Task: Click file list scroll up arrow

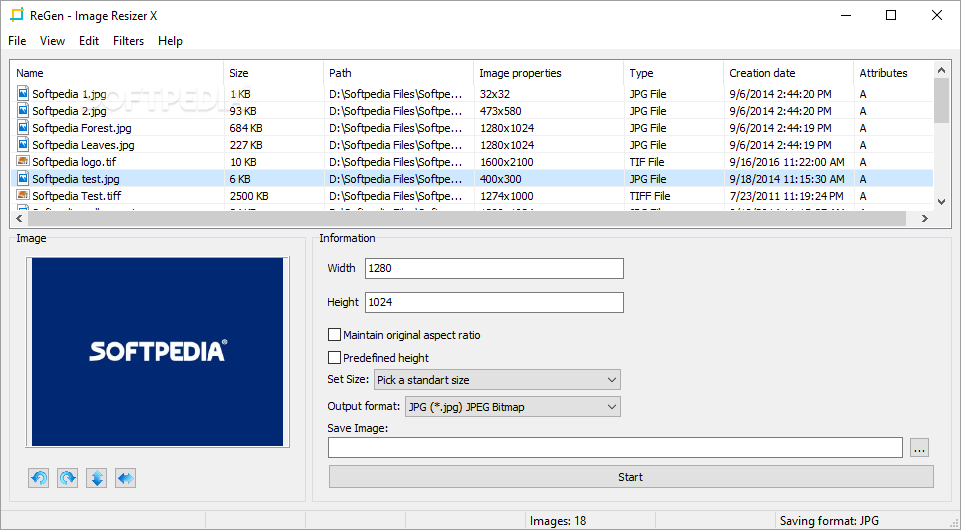Action: click(x=942, y=70)
